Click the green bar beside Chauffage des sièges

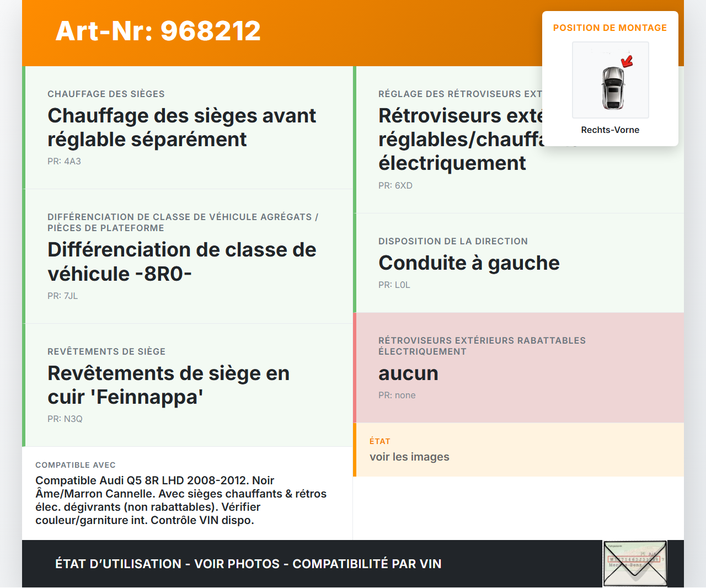(23, 127)
